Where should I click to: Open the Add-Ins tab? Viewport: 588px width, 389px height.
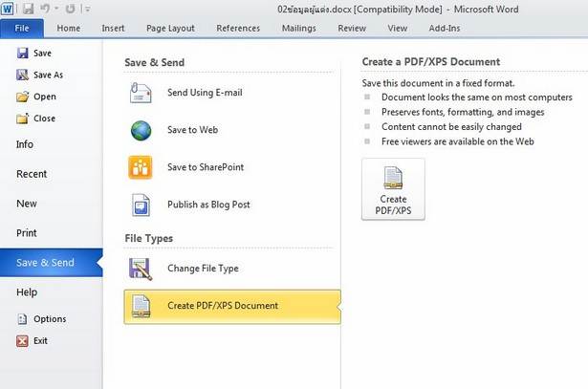click(445, 29)
